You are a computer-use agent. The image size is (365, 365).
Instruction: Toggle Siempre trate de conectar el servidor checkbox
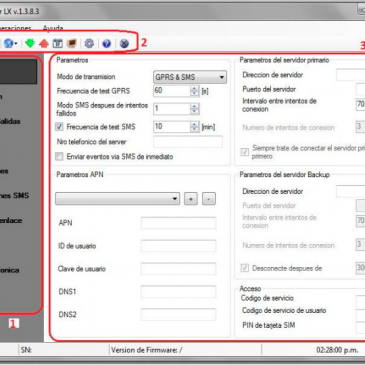245,152
